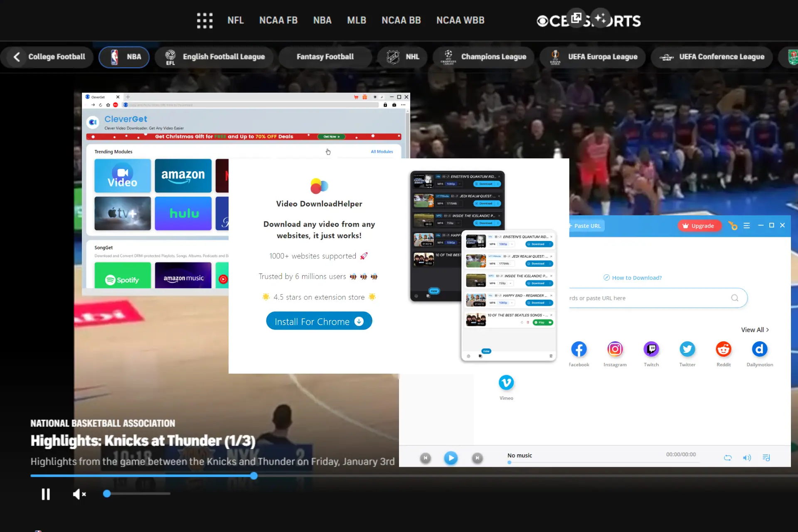
Task: Skip to next track
Action: 478,458
